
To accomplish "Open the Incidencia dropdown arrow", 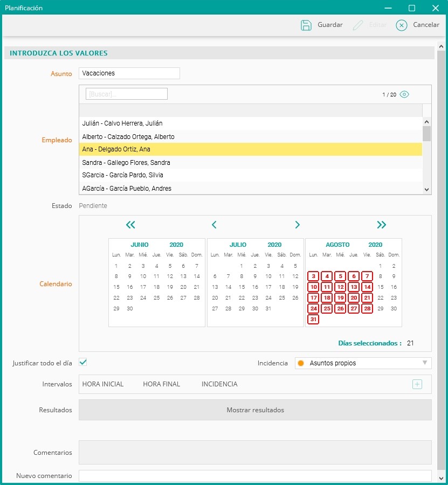I will [424, 363].
